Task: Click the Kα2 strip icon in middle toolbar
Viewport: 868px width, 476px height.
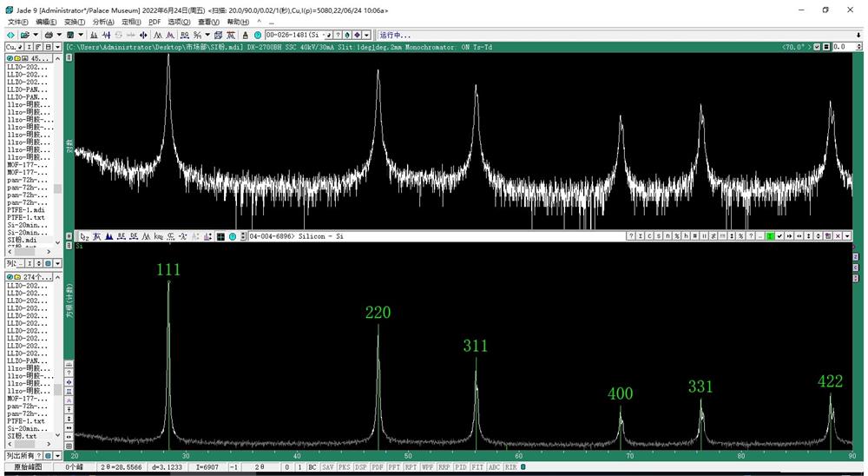Action: click(159, 236)
